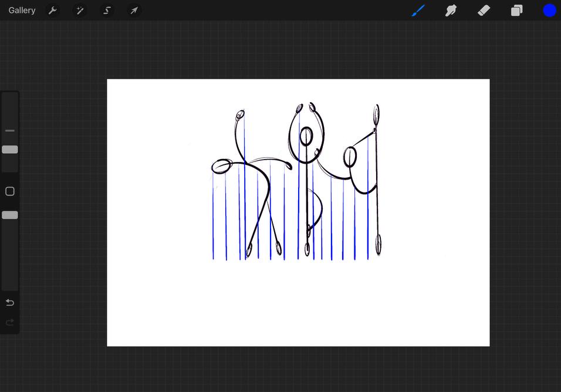Tap the brush size slider handle
This screenshot has height=392, width=561.
(x=9, y=150)
